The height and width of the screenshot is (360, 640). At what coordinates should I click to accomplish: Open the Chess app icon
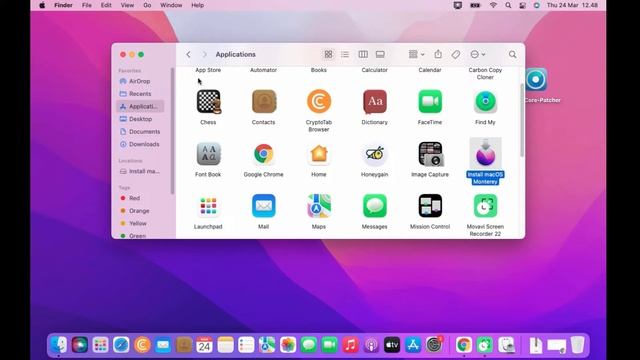click(x=209, y=102)
